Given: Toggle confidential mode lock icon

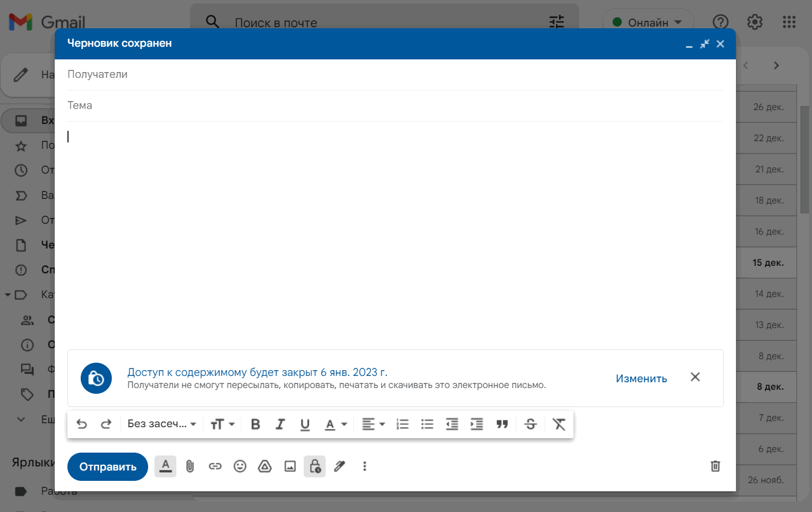Looking at the screenshot, I should 315,466.
